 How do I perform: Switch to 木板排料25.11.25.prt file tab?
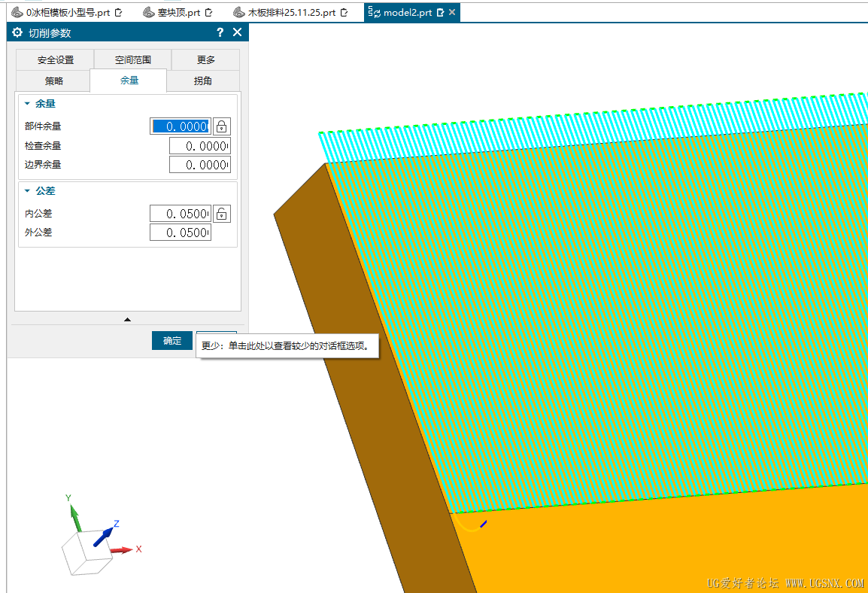291,12
